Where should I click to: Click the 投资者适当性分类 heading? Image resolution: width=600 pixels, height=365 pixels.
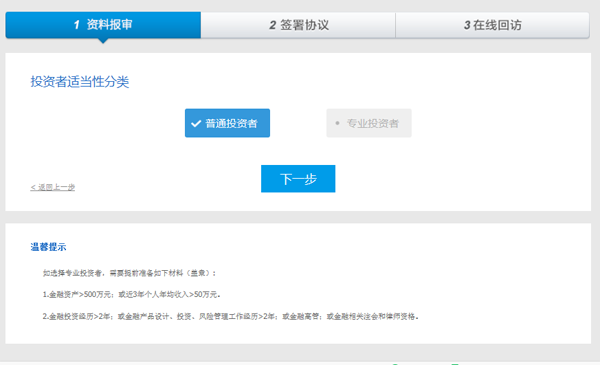pos(80,82)
